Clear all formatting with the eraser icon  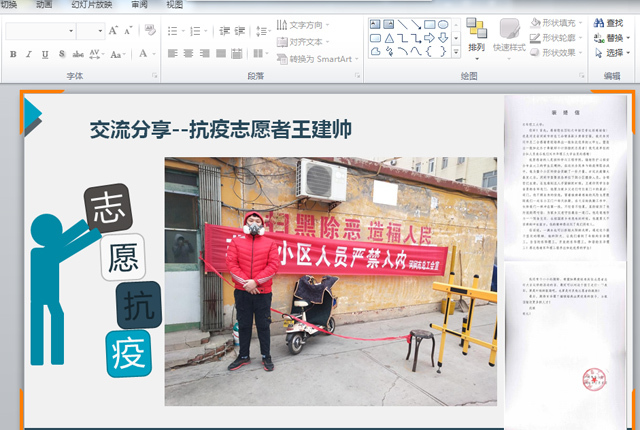click(x=150, y=30)
